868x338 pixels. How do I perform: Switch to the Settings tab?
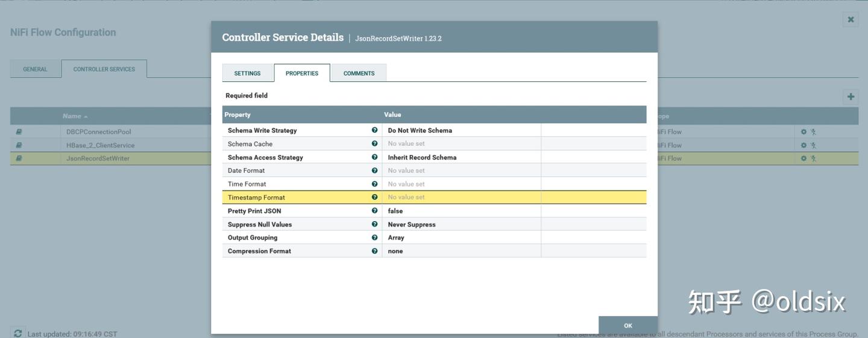pos(247,74)
